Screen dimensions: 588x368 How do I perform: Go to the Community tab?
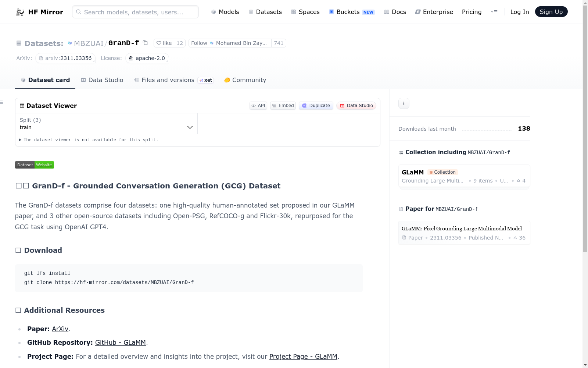pos(245,80)
